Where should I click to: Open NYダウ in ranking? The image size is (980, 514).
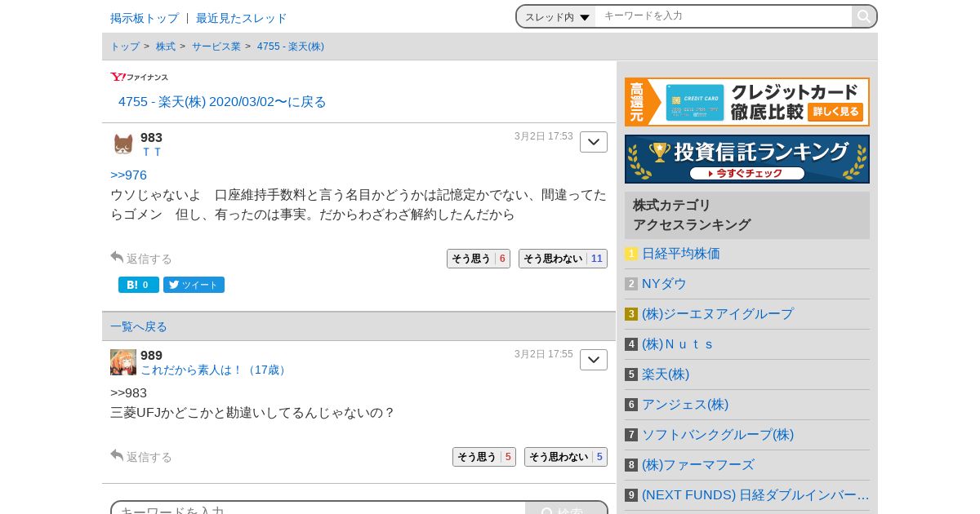[x=664, y=284]
